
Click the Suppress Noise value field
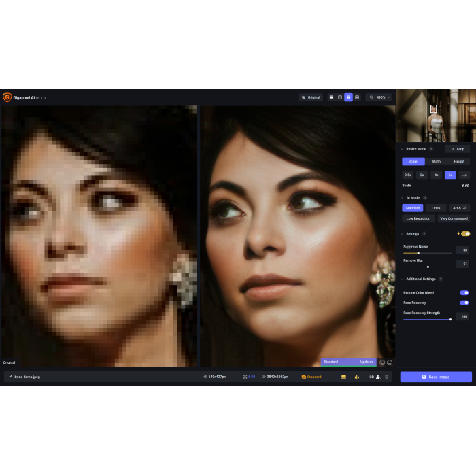(462, 250)
